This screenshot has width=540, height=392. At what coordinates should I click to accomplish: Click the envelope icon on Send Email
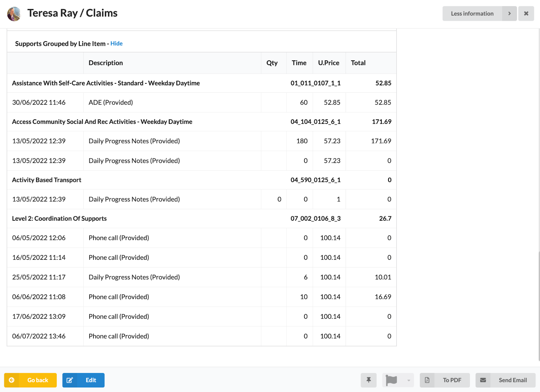point(483,380)
